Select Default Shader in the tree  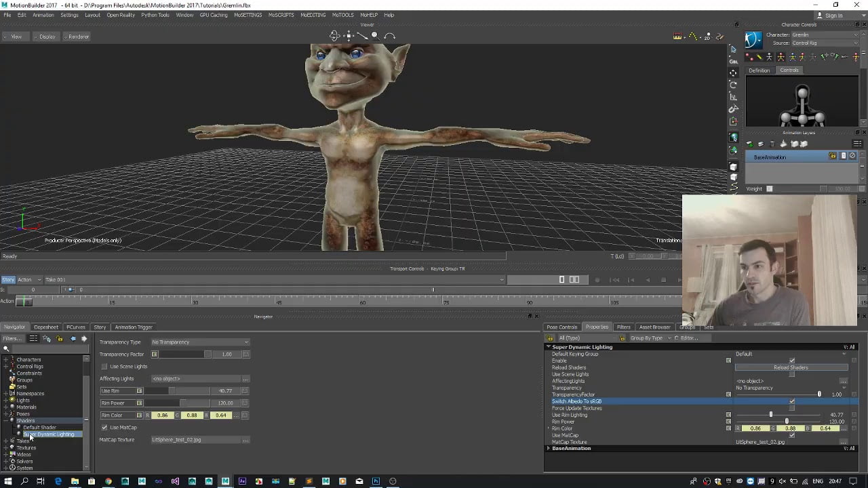click(39, 428)
